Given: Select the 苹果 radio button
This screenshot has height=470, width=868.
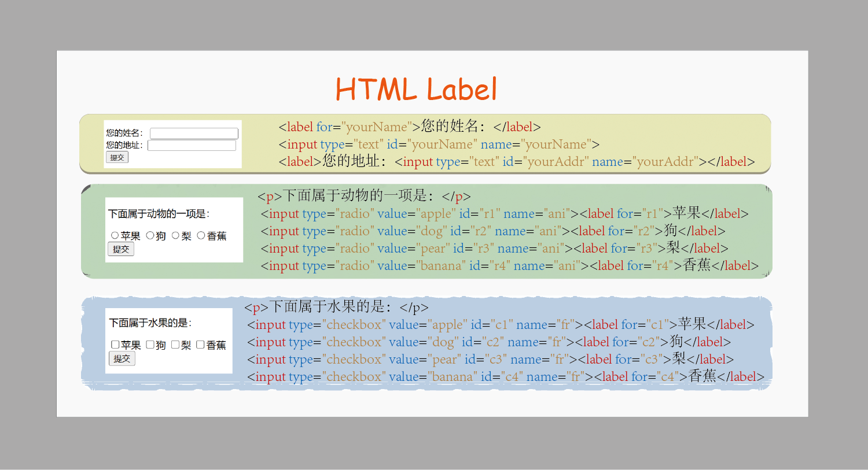Looking at the screenshot, I should point(115,235).
